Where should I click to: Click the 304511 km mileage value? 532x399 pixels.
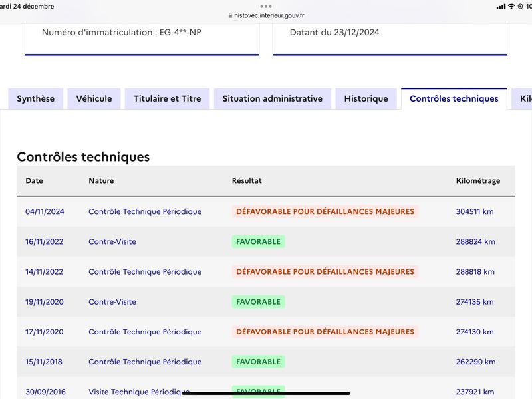coord(475,211)
